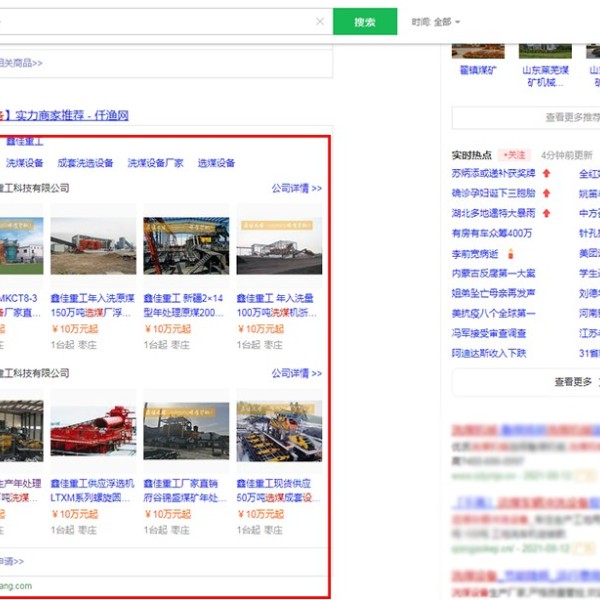Screen dimensions: 600x600
Task: Open hot topic 内蒙古反腐第一大案
Action: pos(493,274)
